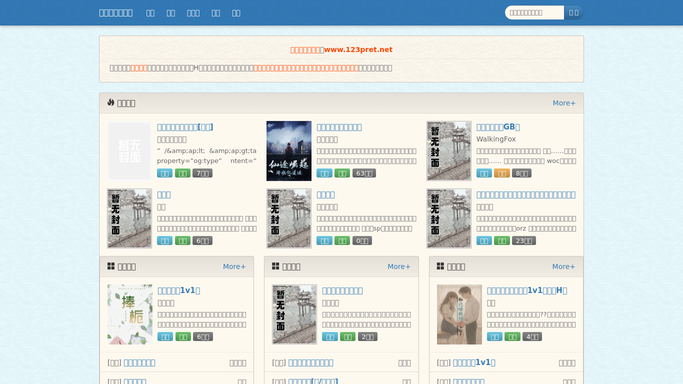Open the www.123pret.net link in the notice
This screenshot has height=384, width=683.
coord(358,50)
